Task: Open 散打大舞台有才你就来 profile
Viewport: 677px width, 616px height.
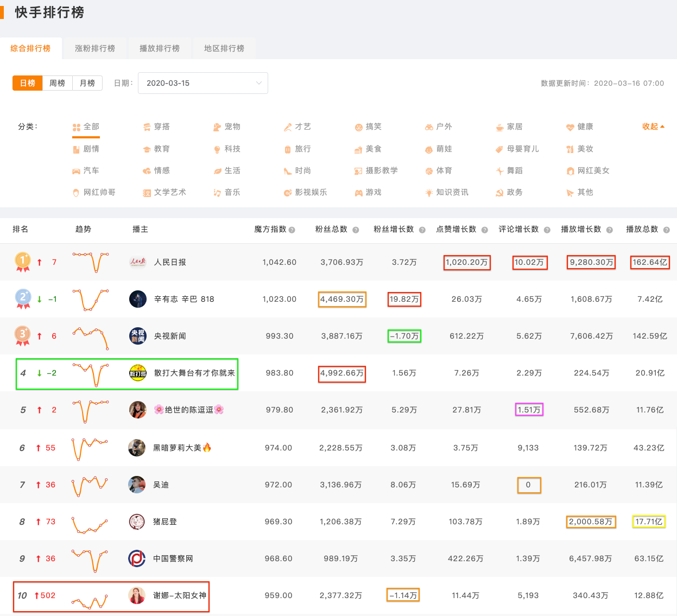Action: click(x=194, y=373)
